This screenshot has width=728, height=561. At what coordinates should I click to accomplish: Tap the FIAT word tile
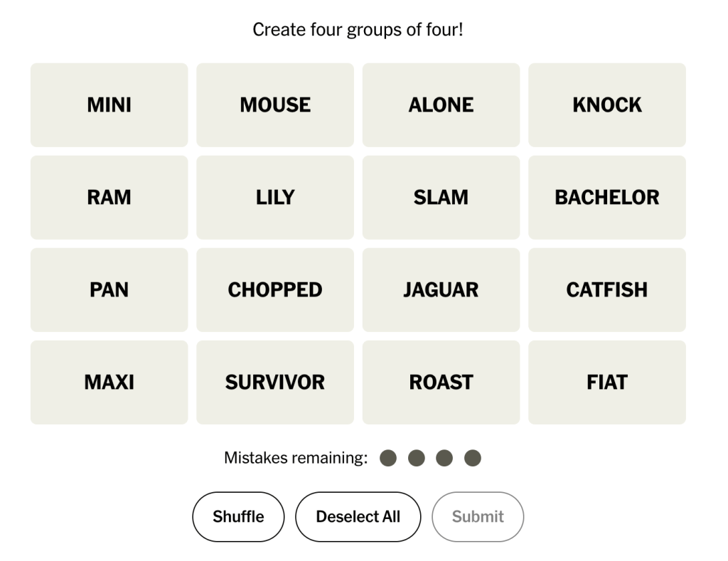606,383
